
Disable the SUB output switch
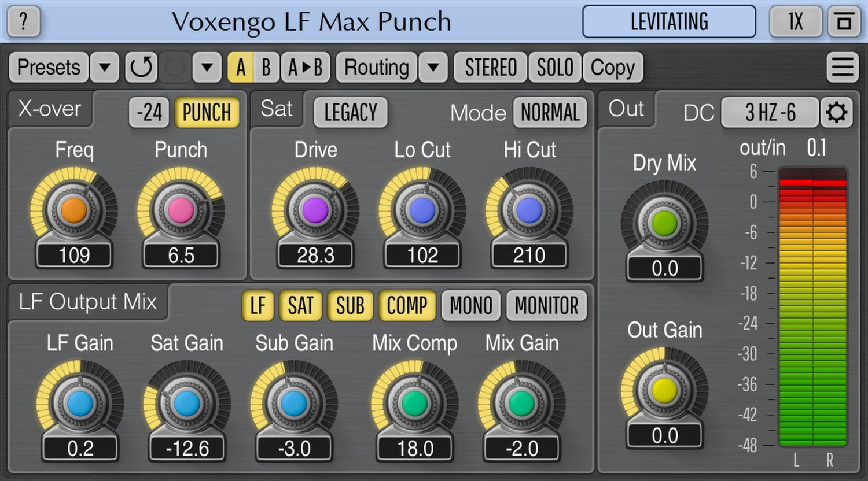coord(350,306)
